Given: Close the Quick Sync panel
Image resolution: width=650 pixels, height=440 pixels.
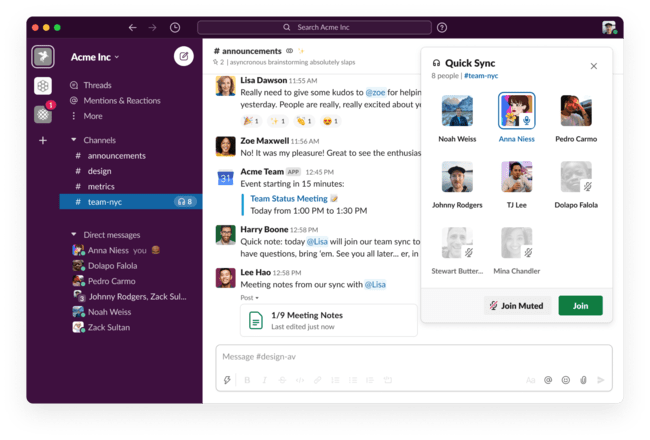Looking at the screenshot, I should [594, 66].
